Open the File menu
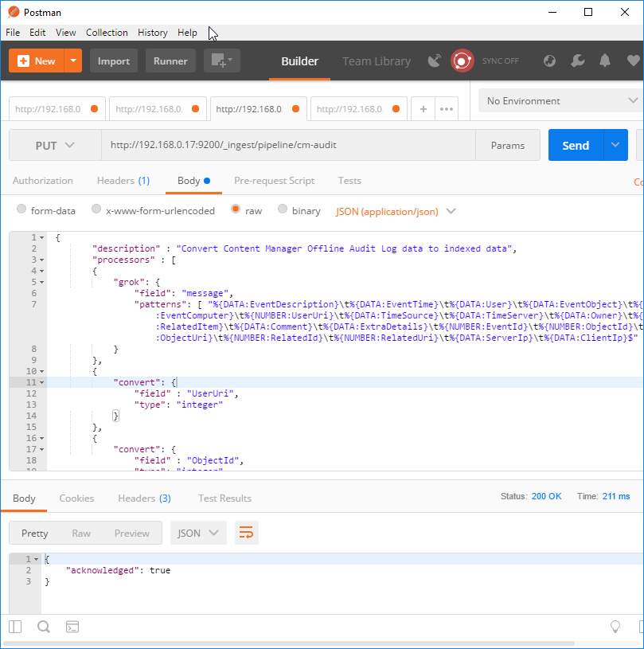The height and width of the screenshot is (649, 644). [x=13, y=33]
